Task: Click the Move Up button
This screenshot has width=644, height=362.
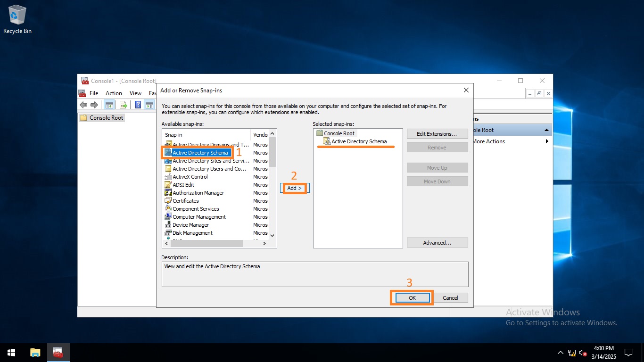Action: coord(437,168)
